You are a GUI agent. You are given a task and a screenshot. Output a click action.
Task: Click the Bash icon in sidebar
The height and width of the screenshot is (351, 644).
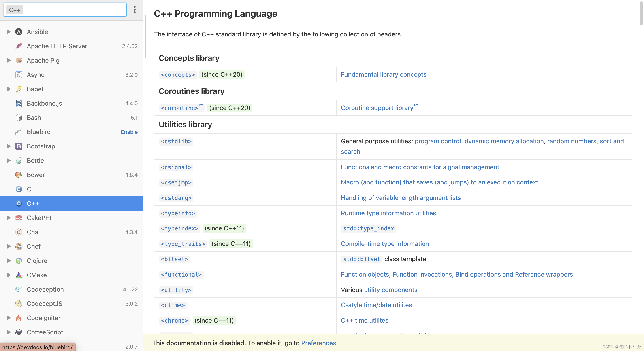pos(19,118)
